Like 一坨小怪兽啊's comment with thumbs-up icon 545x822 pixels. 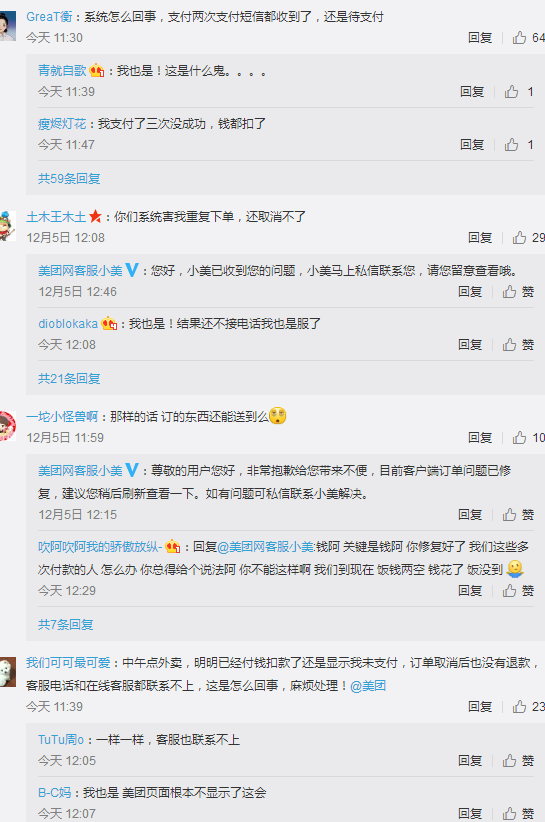519,438
